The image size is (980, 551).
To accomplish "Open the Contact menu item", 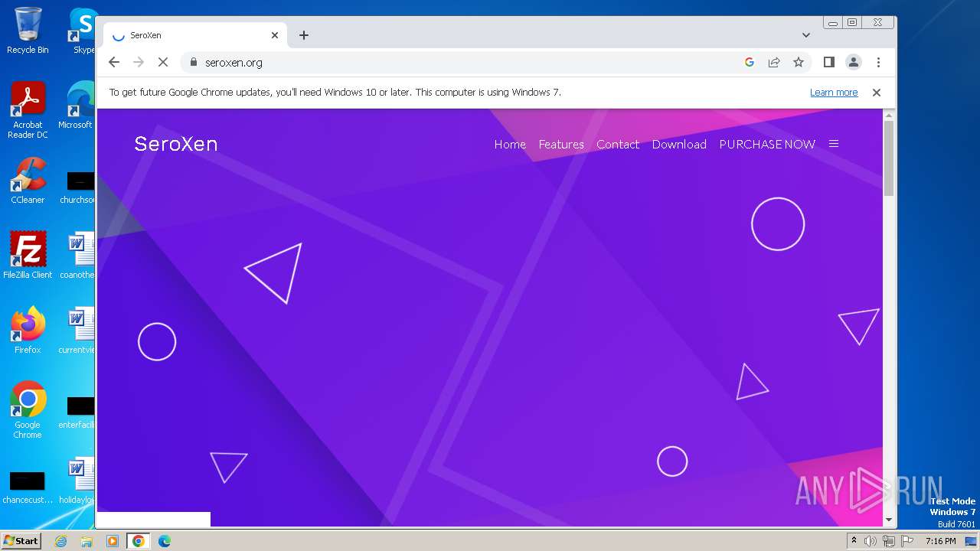I will point(618,144).
